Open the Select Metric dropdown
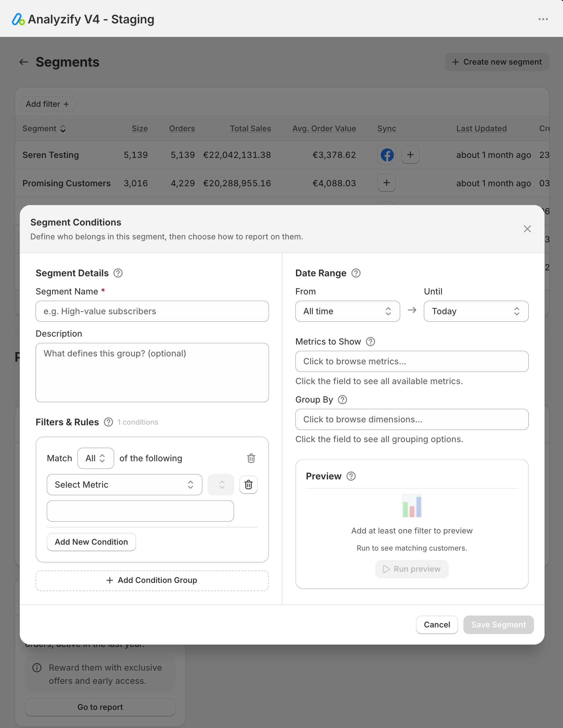563x728 pixels. [124, 485]
